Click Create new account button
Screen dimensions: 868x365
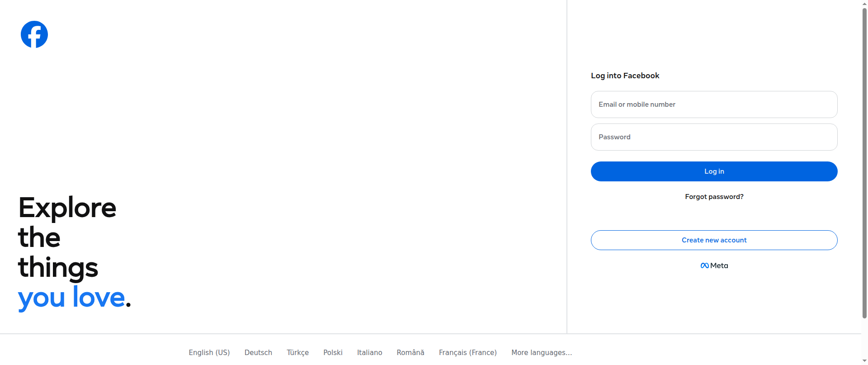pos(714,240)
